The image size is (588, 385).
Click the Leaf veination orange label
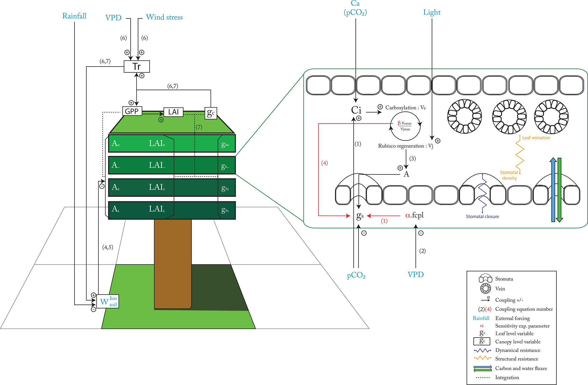[536, 138]
